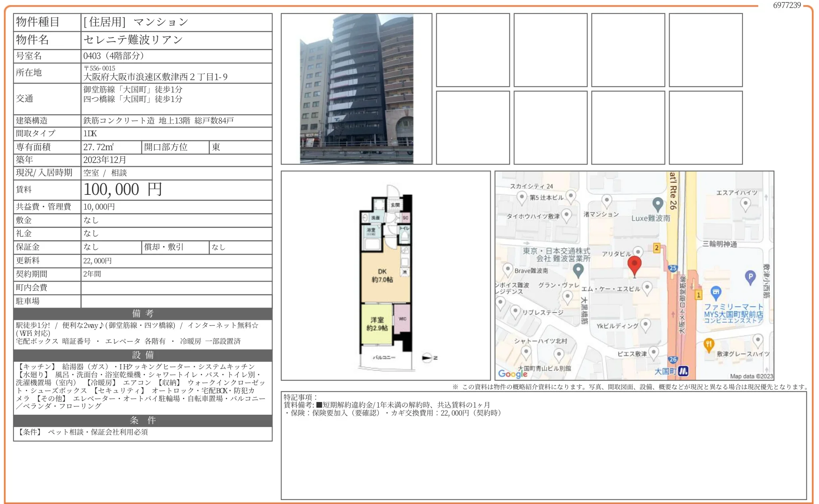The width and height of the screenshot is (819, 504).
Task: Click the station exit badge "2" on the map
Action: click(x=657, y=247)
